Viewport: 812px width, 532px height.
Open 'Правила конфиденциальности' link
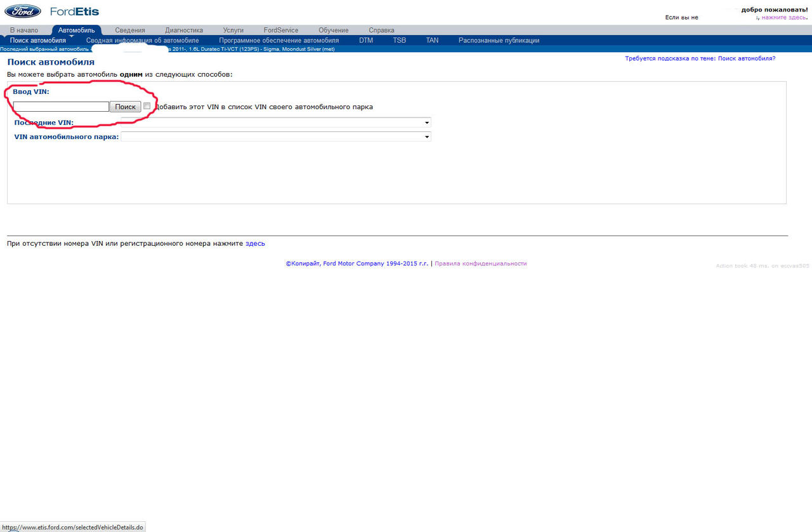(480, 263)
